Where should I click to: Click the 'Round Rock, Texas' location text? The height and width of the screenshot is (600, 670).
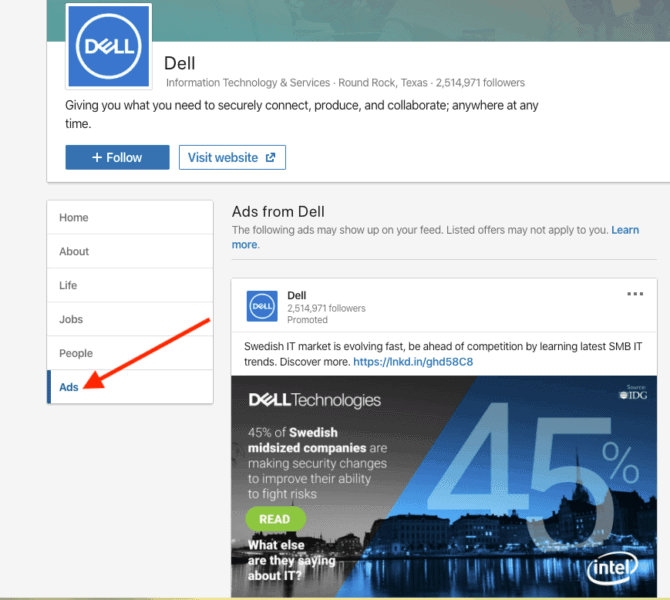click(x=382, y=82)
